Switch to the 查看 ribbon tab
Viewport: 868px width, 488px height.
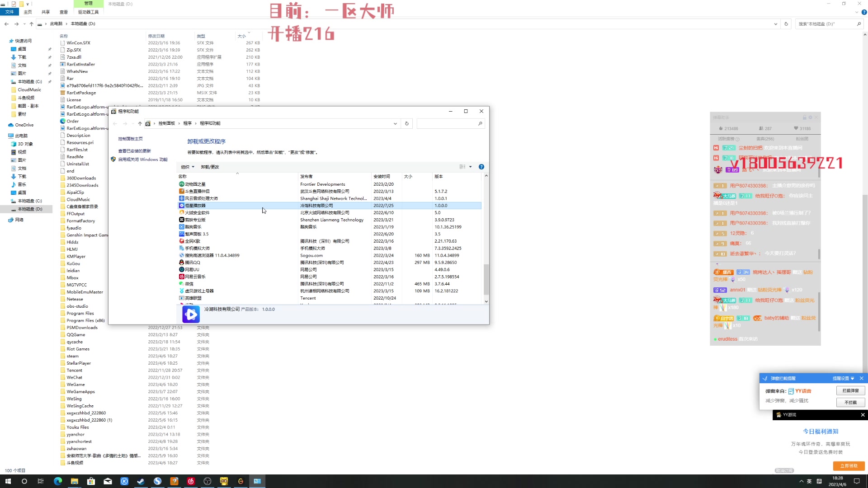tap(64, 12)
